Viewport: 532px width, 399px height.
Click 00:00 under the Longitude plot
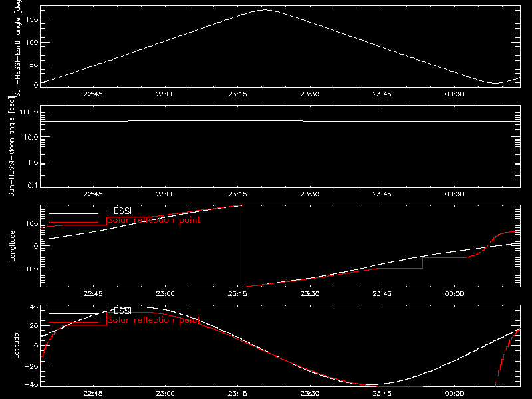tap(454, 293)
